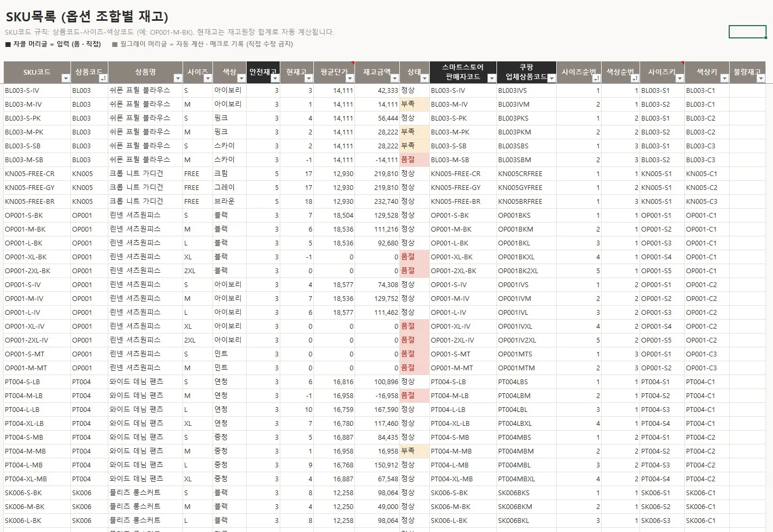Select 색상 cell 스카이 for BL003-S-SB
The width and height of the screenshot is (773, 532).
click(230, 146)
